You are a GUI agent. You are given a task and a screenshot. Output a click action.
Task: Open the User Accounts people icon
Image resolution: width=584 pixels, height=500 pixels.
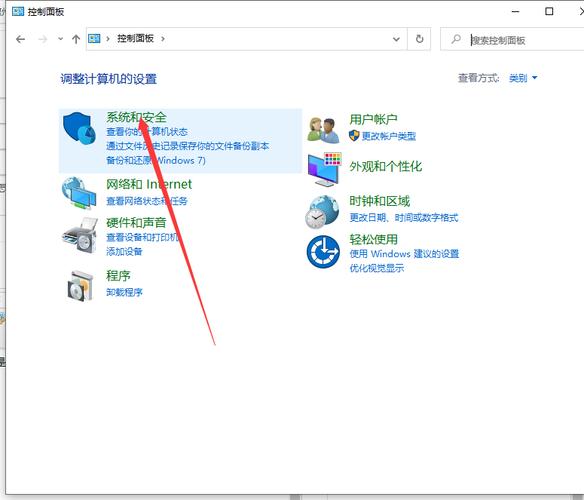323,130
